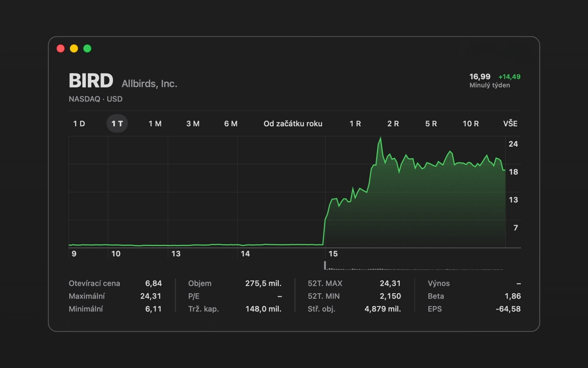Click the +14,49 price change value

[x=509, y=77]
